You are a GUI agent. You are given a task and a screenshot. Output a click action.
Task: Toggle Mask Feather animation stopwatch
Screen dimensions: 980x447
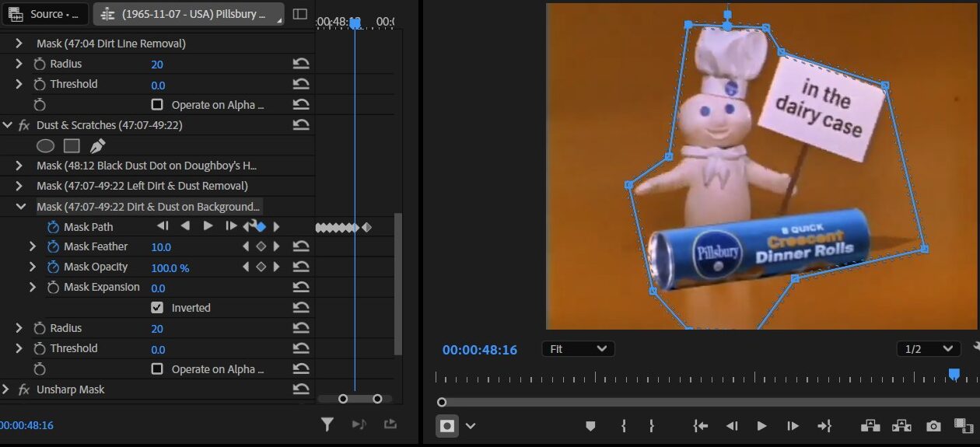(x=53, y=246)
